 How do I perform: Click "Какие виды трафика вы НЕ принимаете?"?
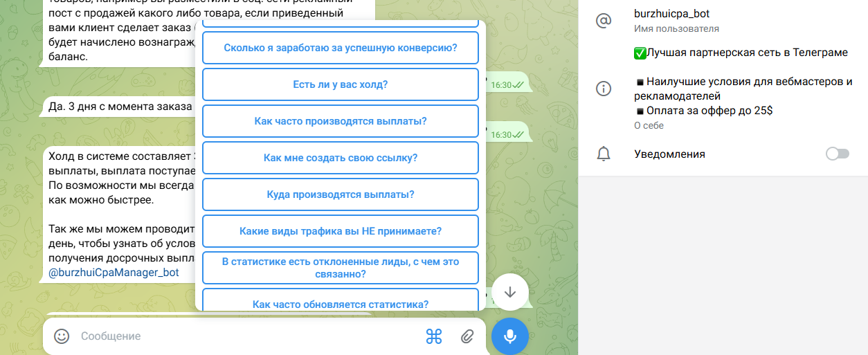pyautogui.click(x=340, y=231)
